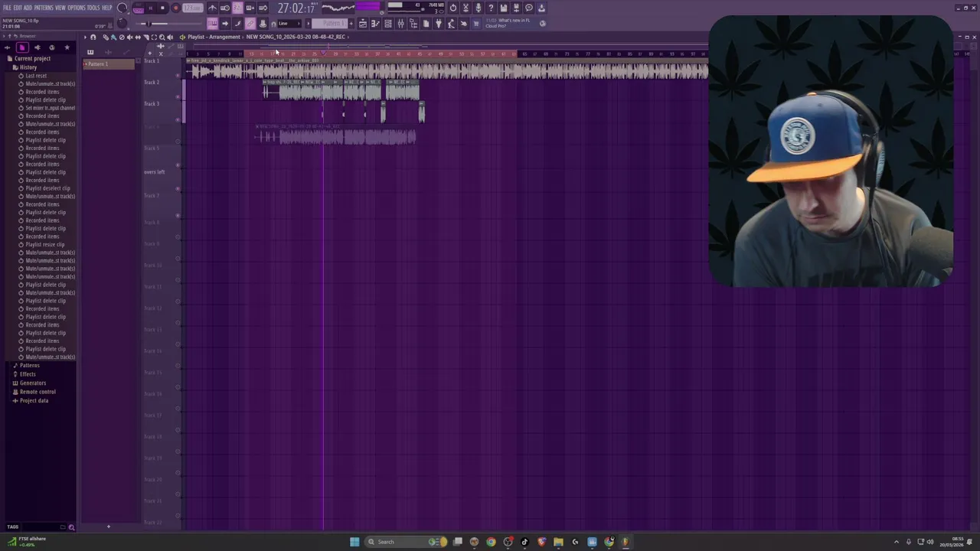980x551 pixels.
Task: Select the browser file tab icon
Action: [22, 47]
